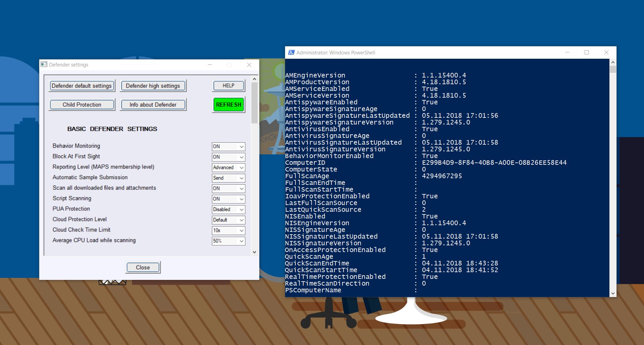The height and width of the screenshot is (345, 644).
Task: Open the HELP button
Action: pos(229,86)
